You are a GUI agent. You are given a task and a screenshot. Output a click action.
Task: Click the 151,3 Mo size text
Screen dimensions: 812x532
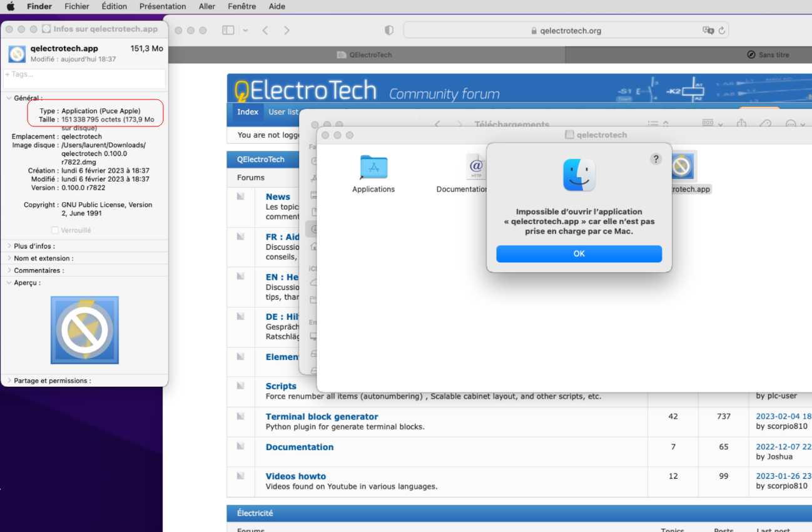pyautogui.click(x=147, y=48)
